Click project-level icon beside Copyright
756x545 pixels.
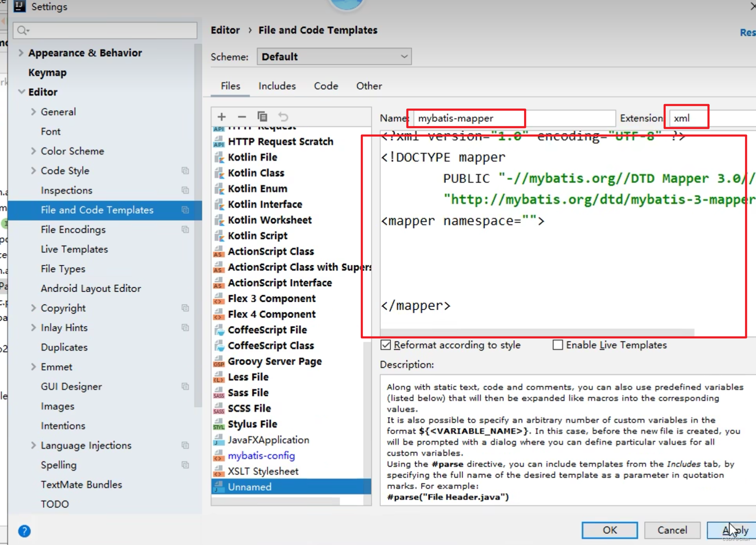185,308
